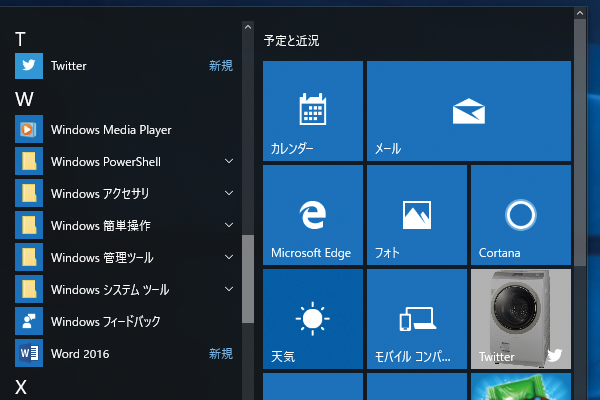Open the Twitter app icon in list

(29, 66)
